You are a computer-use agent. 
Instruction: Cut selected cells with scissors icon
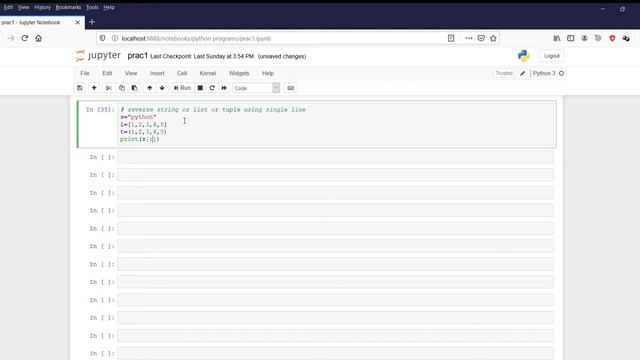click(109, 88)
